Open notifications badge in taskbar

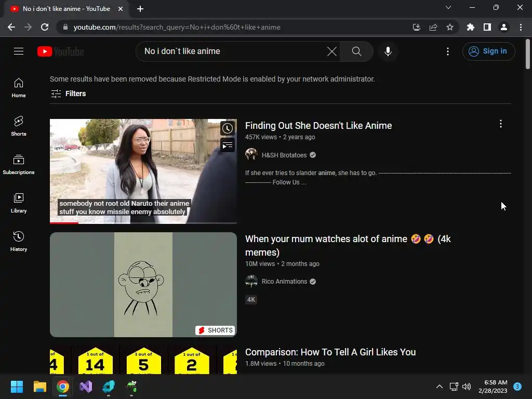[x=517, y=387]
